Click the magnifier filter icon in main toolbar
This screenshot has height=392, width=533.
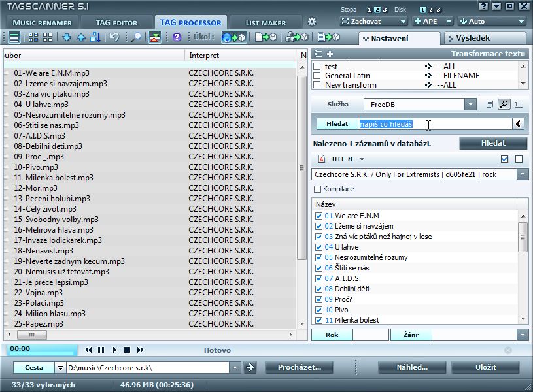click(135, 37)
